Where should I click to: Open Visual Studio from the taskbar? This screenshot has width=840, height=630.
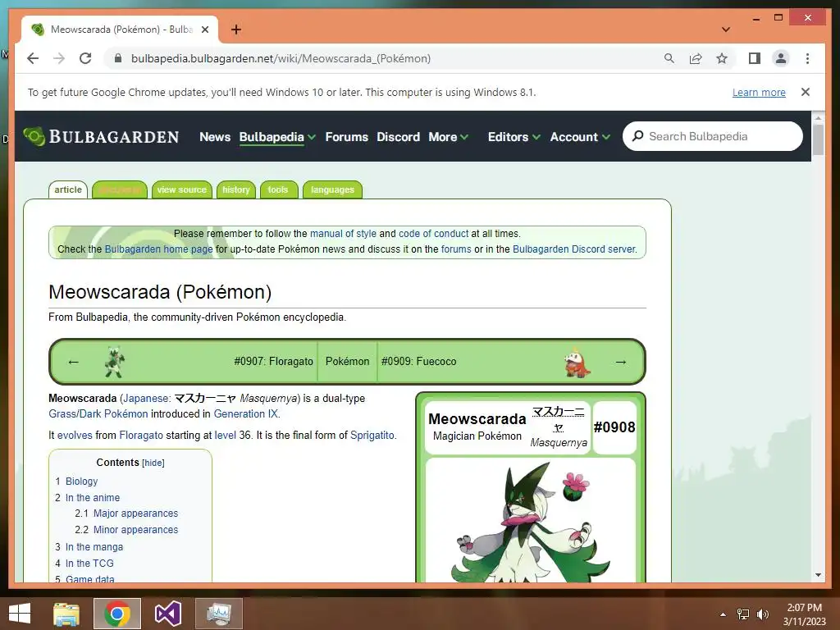(167, 614)
